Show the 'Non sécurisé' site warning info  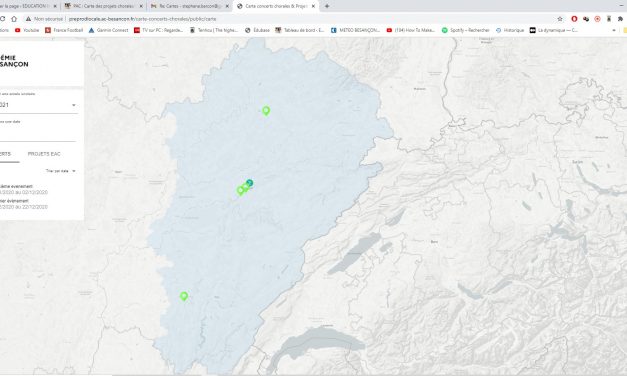coord(44,19)
